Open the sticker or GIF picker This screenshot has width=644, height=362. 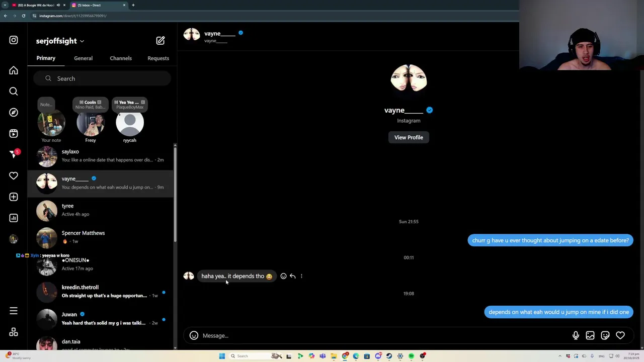[x=605, y=336]
